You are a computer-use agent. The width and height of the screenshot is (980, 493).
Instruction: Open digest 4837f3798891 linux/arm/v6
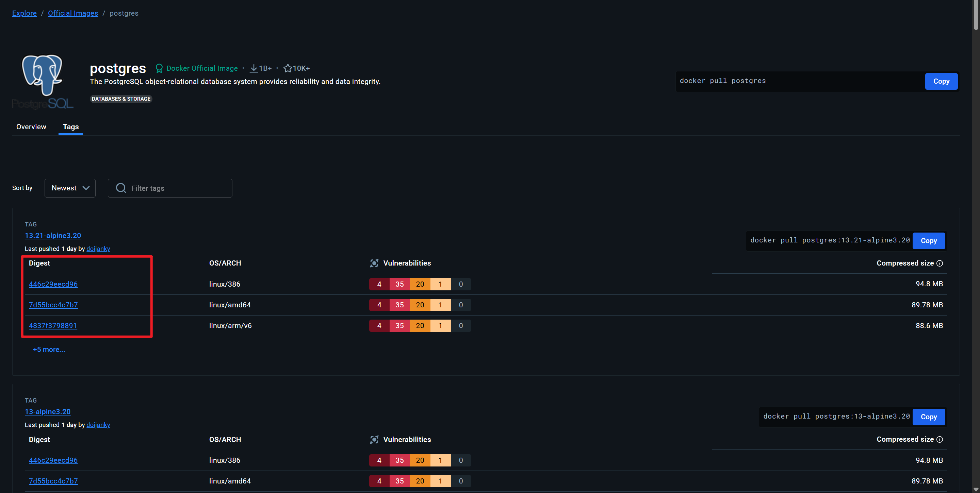[53, 326]
